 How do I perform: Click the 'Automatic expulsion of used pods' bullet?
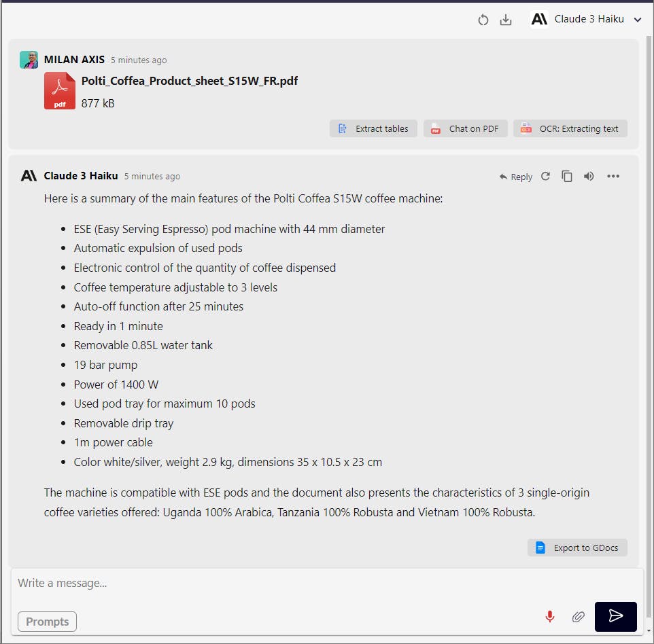click(158, 248)
